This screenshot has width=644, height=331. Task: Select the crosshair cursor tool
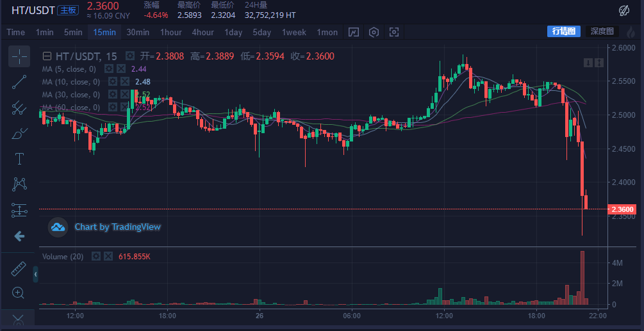click(x=19, y=56)
